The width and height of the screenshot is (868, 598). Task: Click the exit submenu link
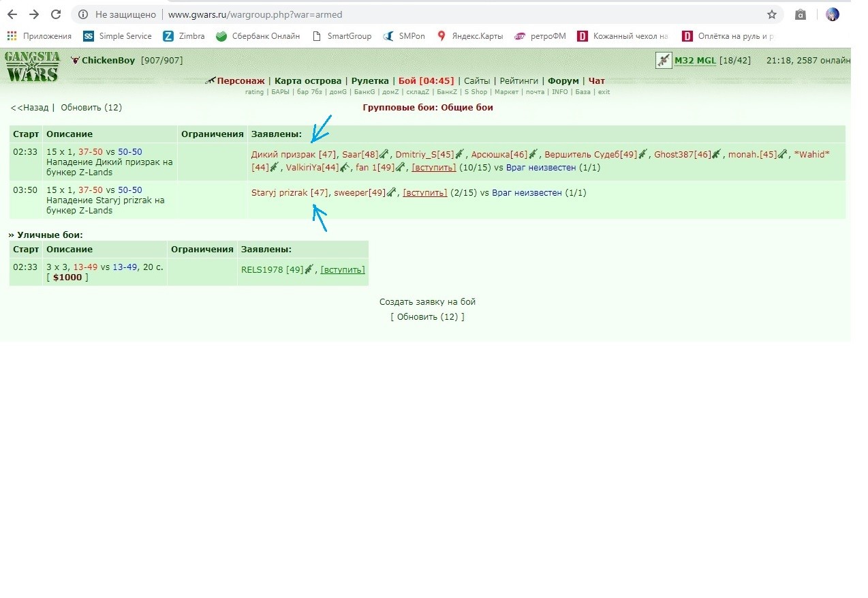[x=604, y=92]
